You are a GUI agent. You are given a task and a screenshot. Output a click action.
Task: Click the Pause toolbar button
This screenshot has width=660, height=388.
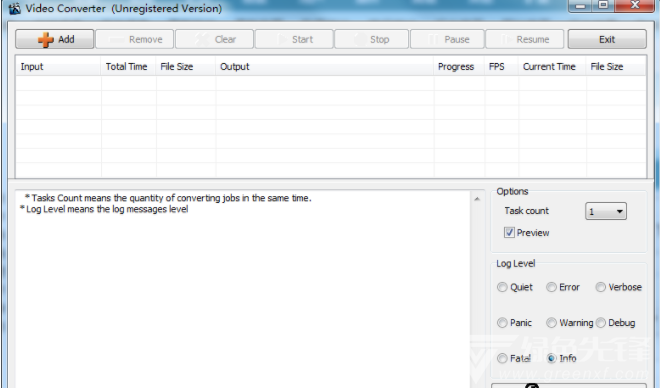click(447, 39)
